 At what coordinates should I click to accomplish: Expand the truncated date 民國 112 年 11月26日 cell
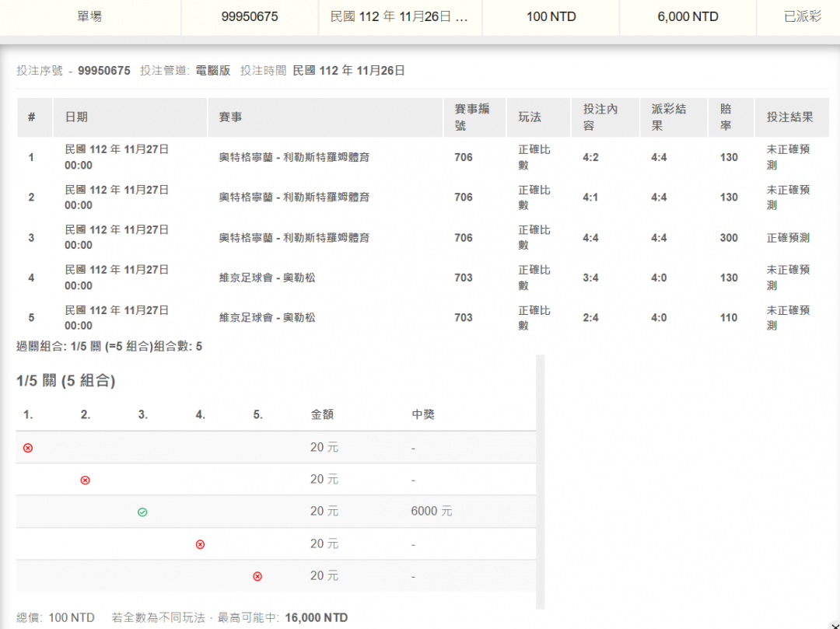click(400, 16)
